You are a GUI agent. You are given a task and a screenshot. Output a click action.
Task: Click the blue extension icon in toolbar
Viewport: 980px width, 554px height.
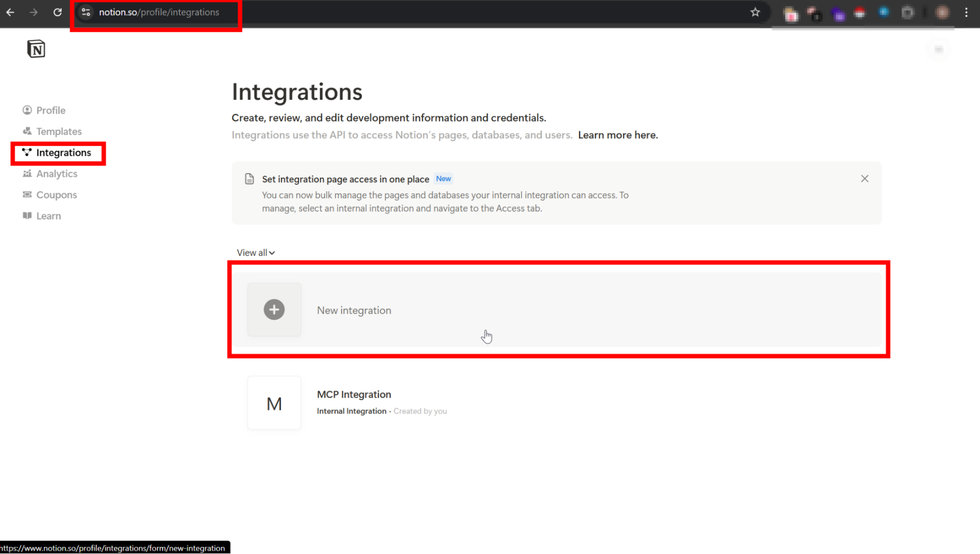883,12
